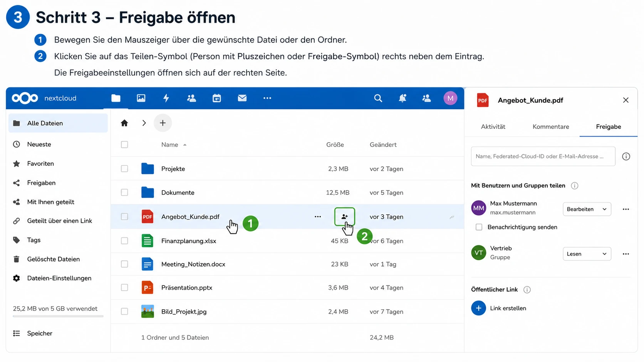644x362 pixels.
Task: Go to home folder icon in breadcrumb
Action: tap(124, 123)
